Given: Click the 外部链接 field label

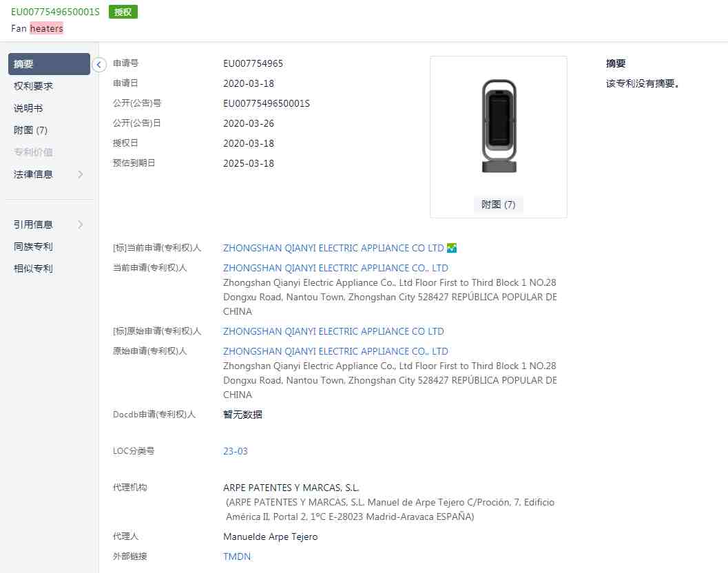Looking at the screenshot, I should click(x=130, y=556).
